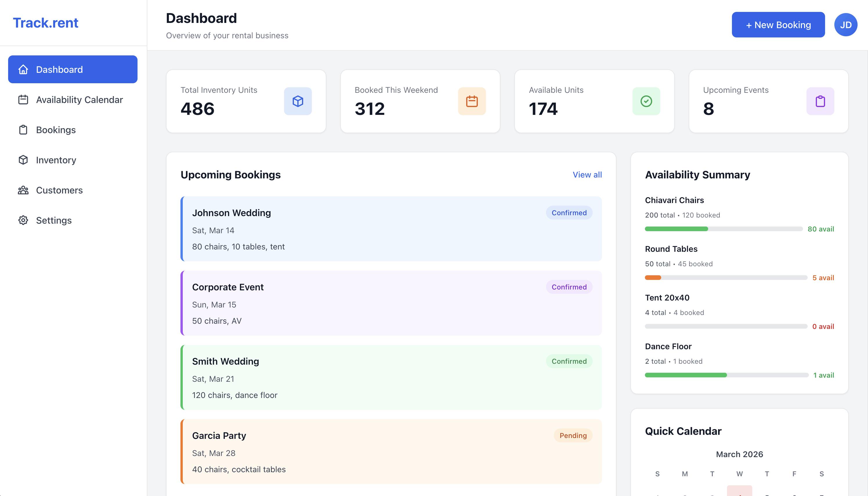Click the + New Booking button
Viewport: 868px width, 496px height.
tap(778, 25)
